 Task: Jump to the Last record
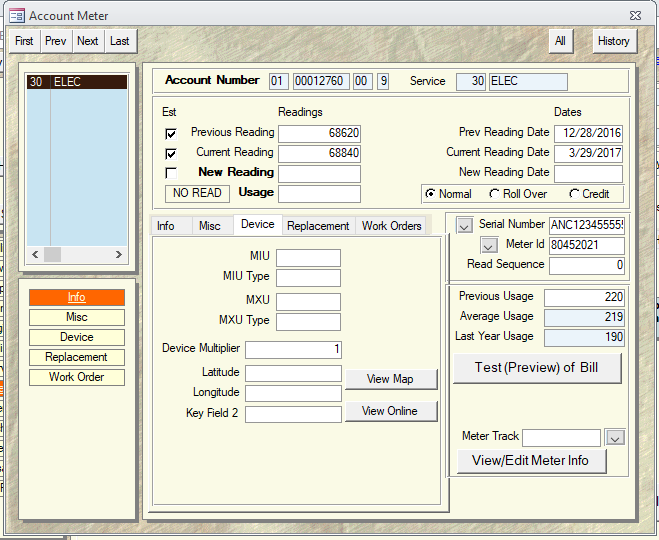click(x=120, y=41)
